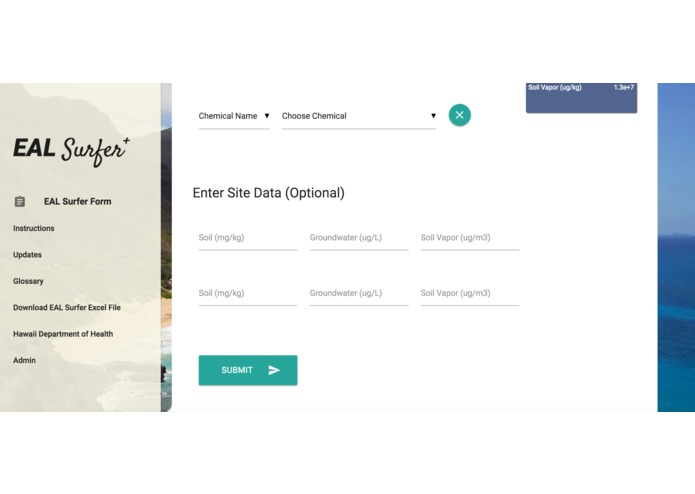This screenshot has width=695, height=494.
Task: Click the SUBMIT button
Action: tap(248, 370)
